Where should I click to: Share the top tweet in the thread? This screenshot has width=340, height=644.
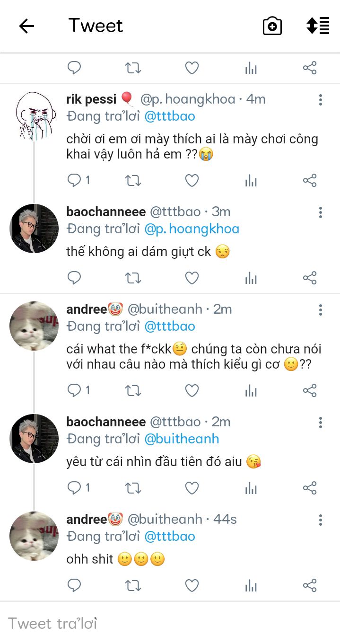310,68
